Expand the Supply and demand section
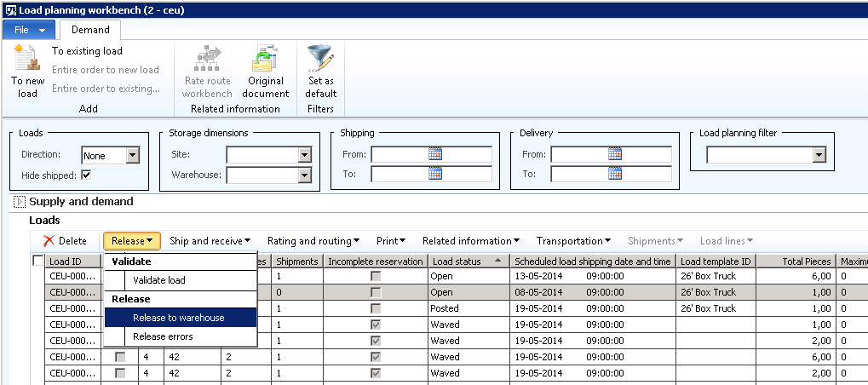868x385 pixels. tap(20, 202)
